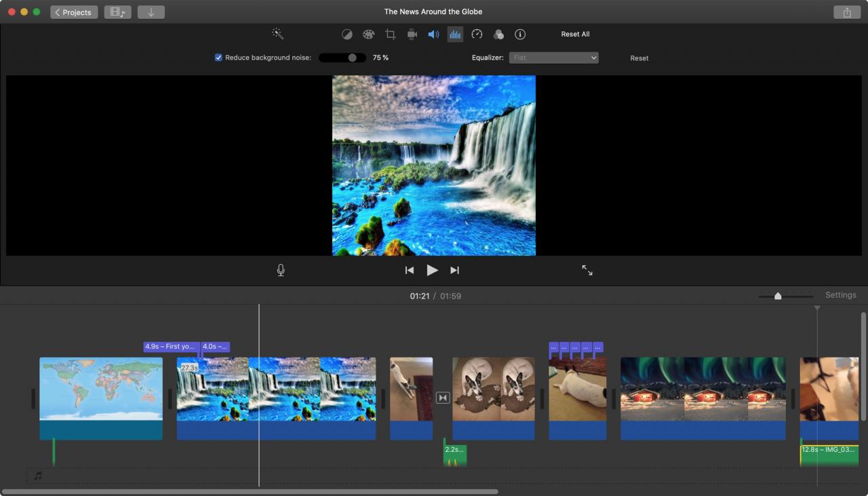Open the share export menu
This screenshot has height=496, width=868.
pyautogui.click(x=847, y=12)
